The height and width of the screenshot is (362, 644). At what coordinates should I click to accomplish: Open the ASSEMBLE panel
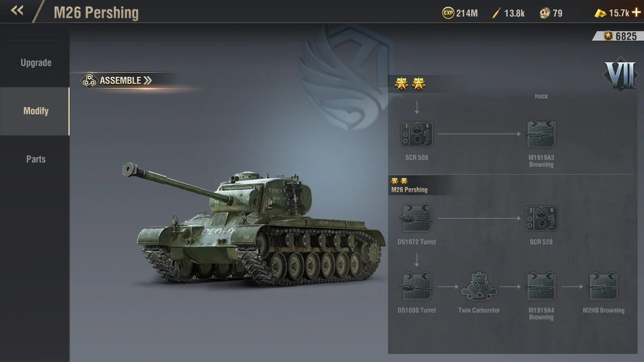(116, 80)
